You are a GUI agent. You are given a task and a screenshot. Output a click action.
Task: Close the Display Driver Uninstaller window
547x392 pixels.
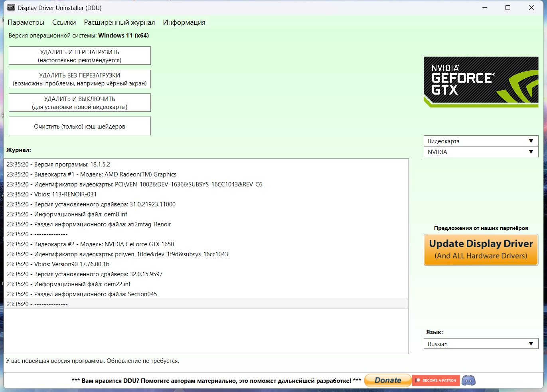(531, 8)
